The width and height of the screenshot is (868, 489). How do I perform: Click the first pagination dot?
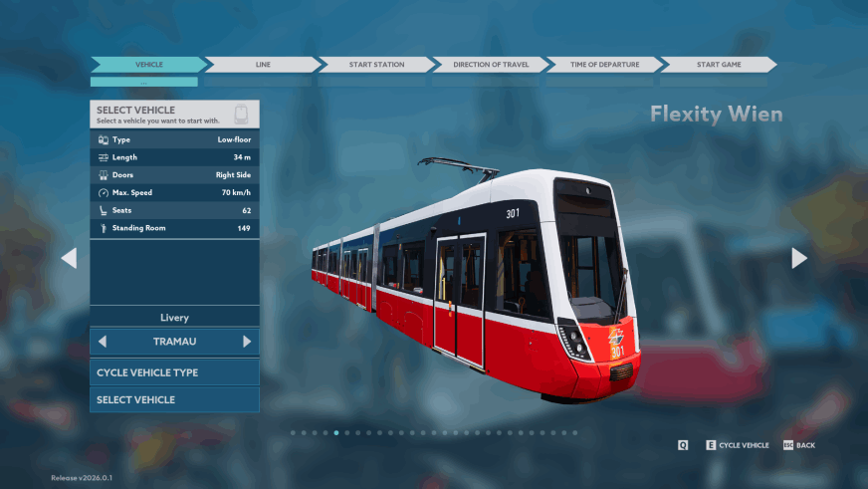coord(293,433)
